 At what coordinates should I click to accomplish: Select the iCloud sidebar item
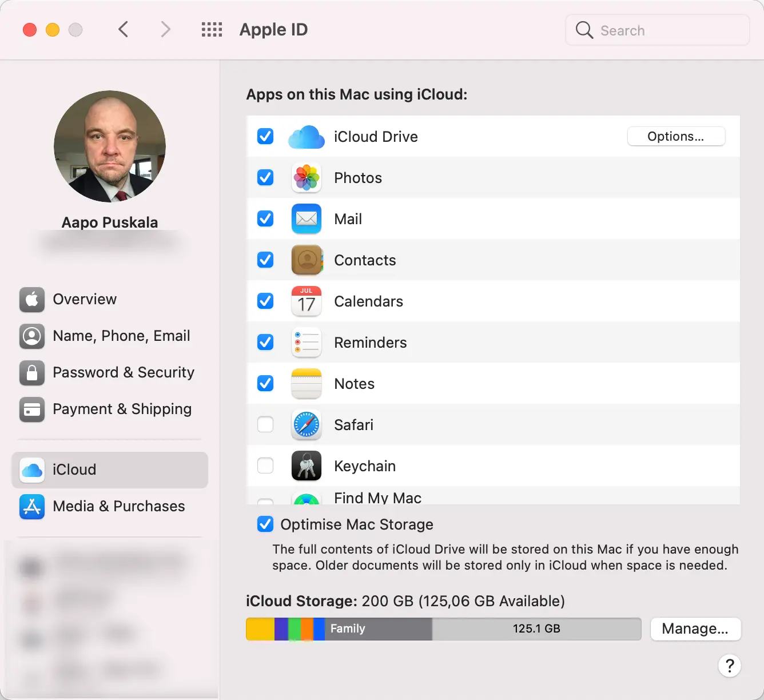pos(110,470)
